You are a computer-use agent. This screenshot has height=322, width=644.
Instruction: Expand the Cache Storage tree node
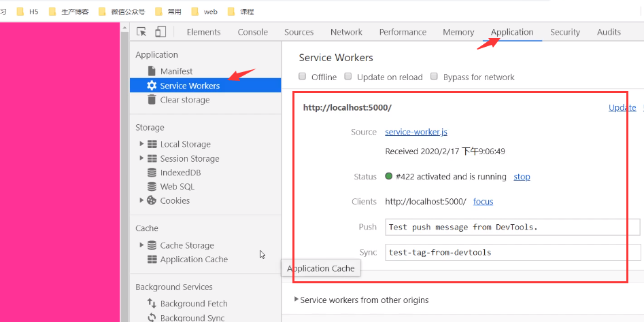[x=141, y=245]
